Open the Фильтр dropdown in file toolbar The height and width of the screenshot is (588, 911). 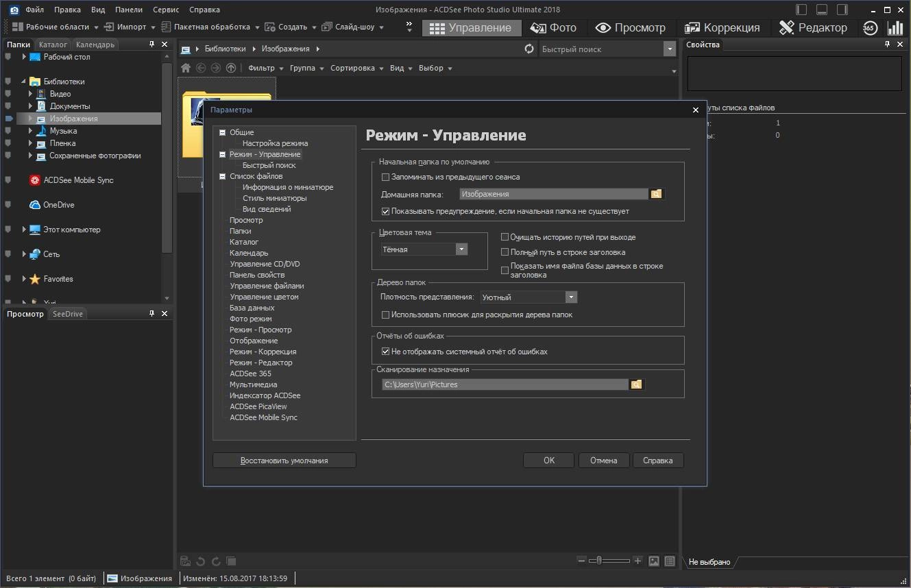265,68
